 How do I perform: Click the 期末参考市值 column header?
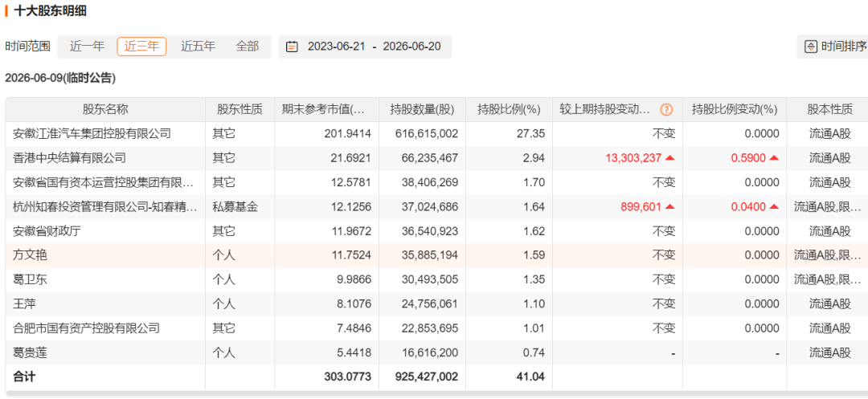click(x=326, y=109)
